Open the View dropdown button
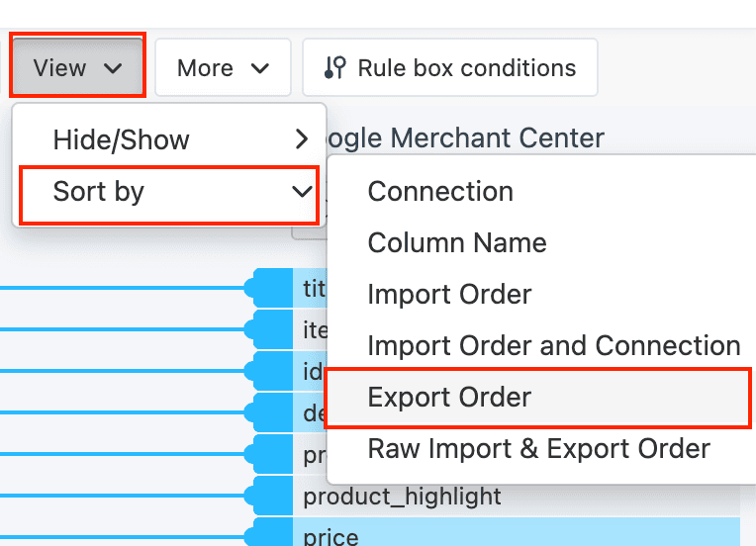Viewport: 756px width, 546px height. tap(78, 68)
